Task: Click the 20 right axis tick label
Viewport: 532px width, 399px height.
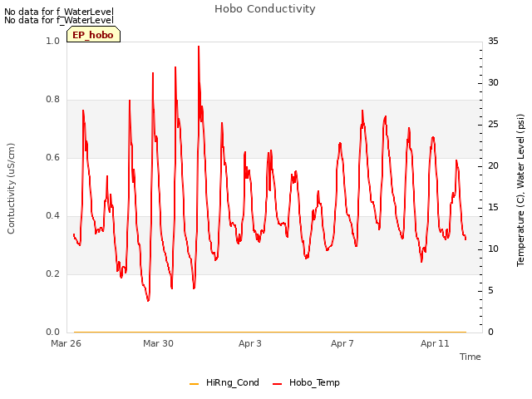Action: point(493,166)
